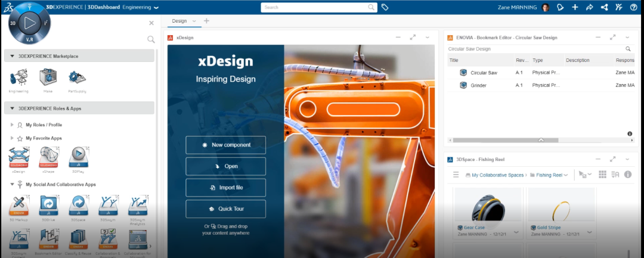Screen dimensions: 644x258
Task: Open the xDesign widget menu chevron
Action: 428,38
